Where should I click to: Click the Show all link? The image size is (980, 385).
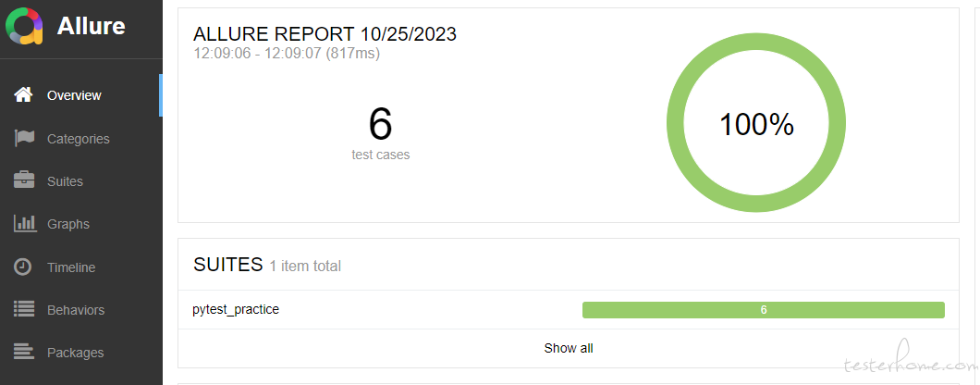pyautogui.click(x=569, y=348)
